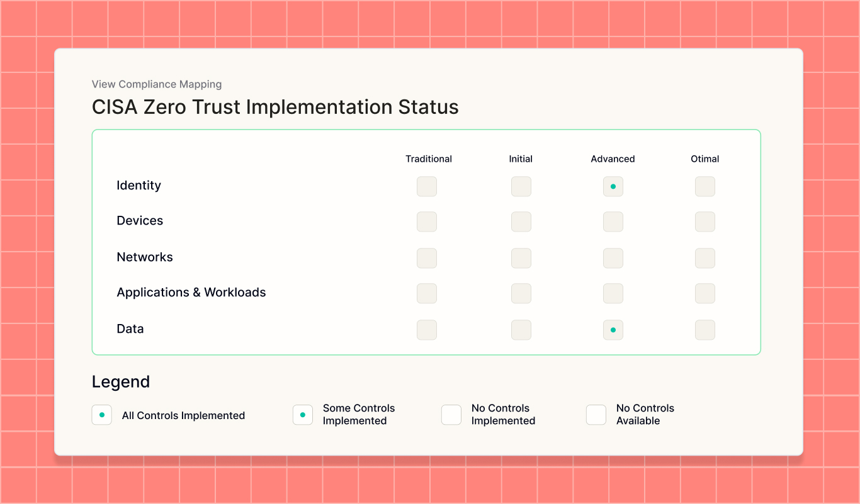The image size is (860, 504).
Task: Click the Applications & Workloads row label
Action: [x=191, y=293]
